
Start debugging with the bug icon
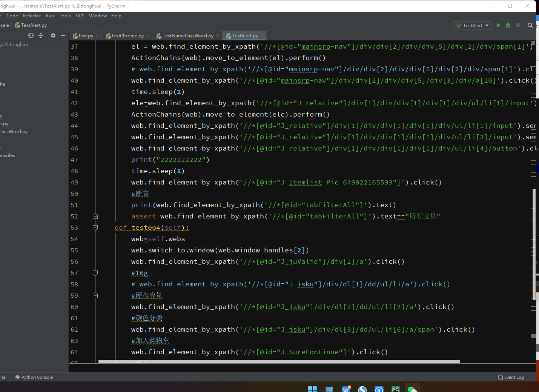(508, 25)
